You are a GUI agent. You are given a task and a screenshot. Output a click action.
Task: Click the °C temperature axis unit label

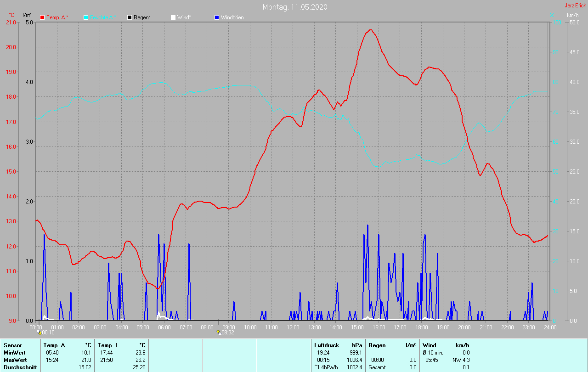(11, 15)
